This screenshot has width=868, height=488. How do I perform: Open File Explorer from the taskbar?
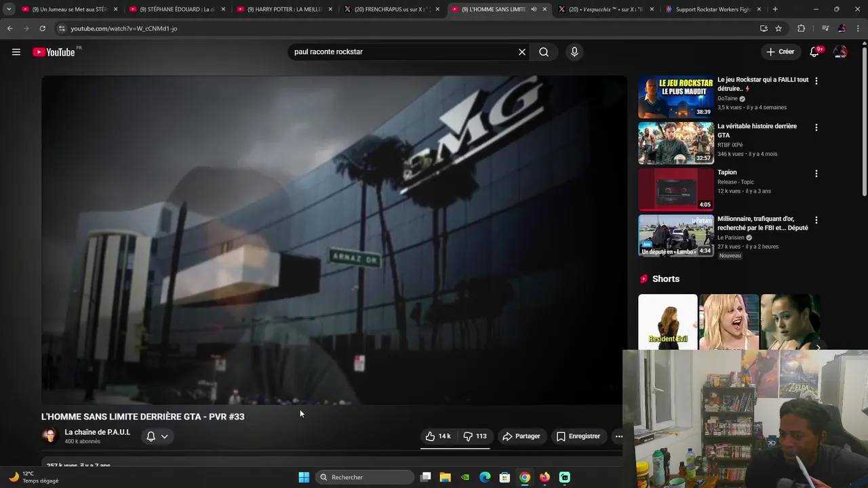tap(446, 477)
